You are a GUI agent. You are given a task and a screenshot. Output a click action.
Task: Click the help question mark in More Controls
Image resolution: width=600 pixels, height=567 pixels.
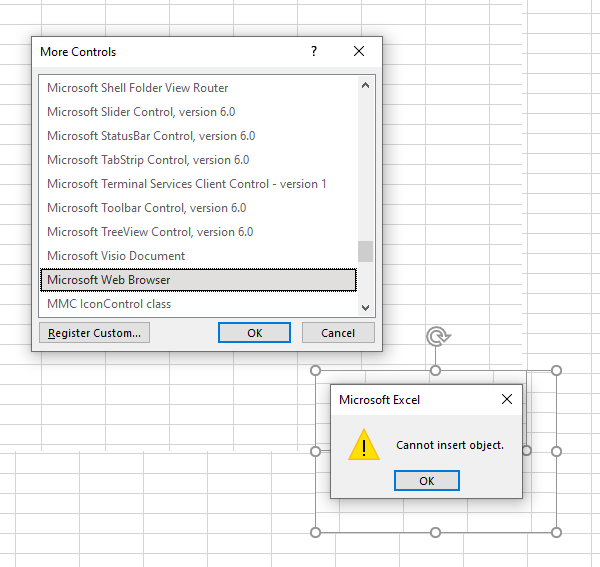(314, 51)
